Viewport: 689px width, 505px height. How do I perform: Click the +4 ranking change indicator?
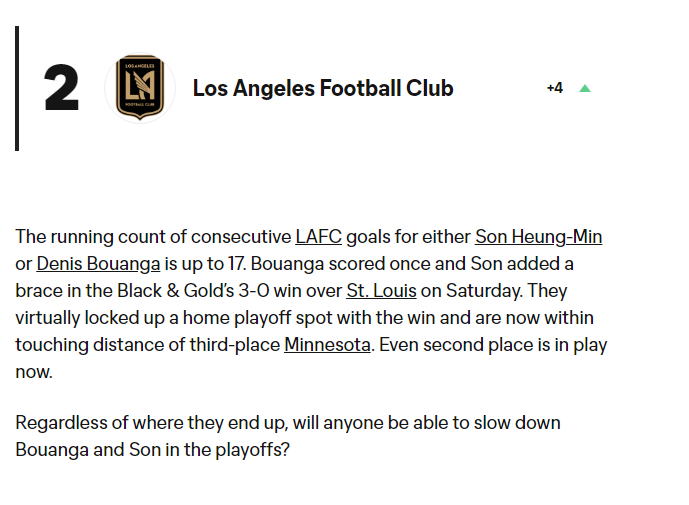(555, 88)
